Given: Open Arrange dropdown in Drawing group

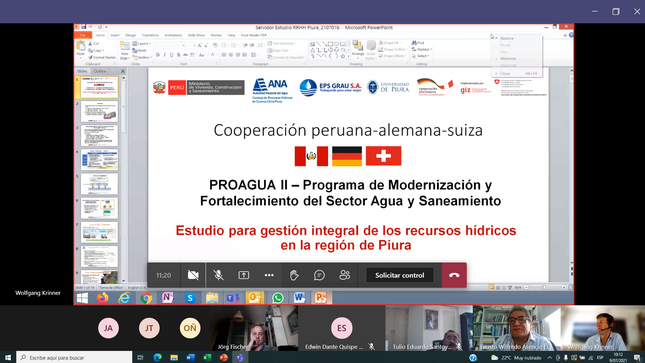Looking at the screenshot, I should click(x=358, y=49).
